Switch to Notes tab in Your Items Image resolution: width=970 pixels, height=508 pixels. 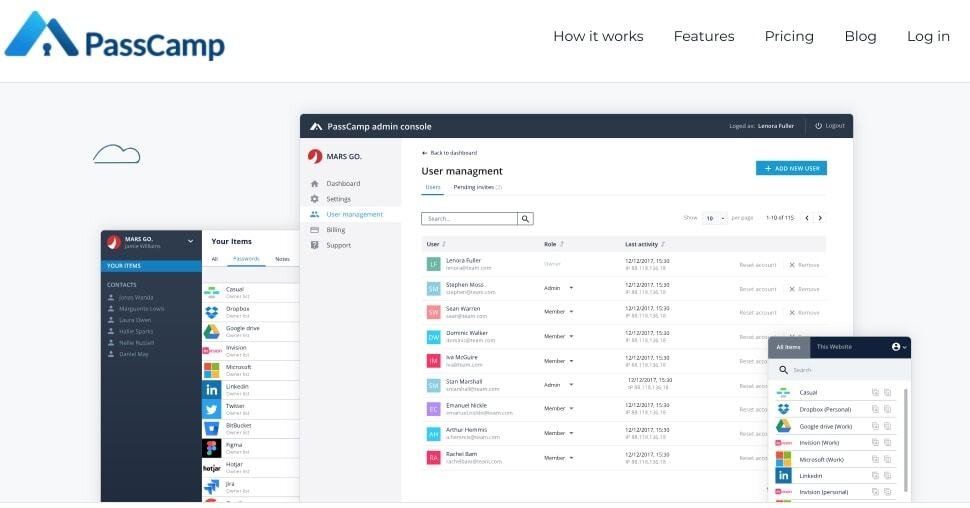[x=282, y=259]
